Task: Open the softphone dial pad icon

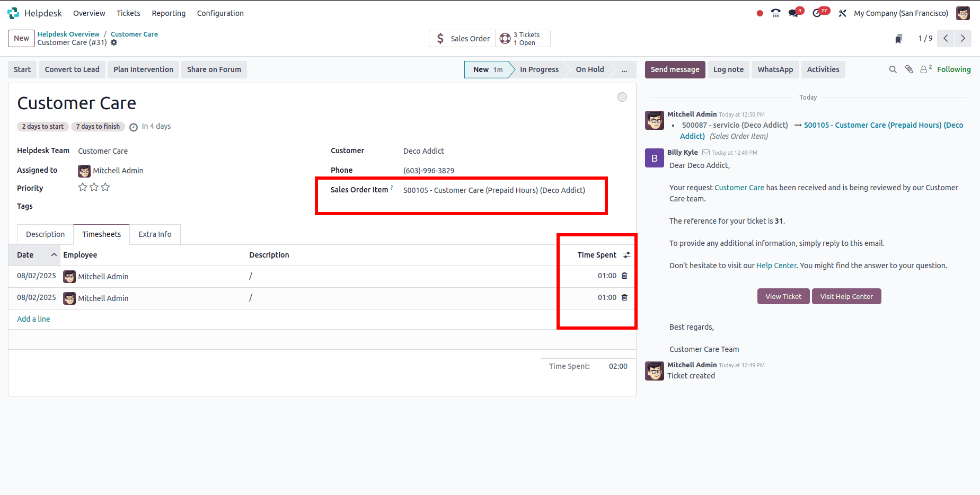Action: pyautogui.click(x=775, y=13)
